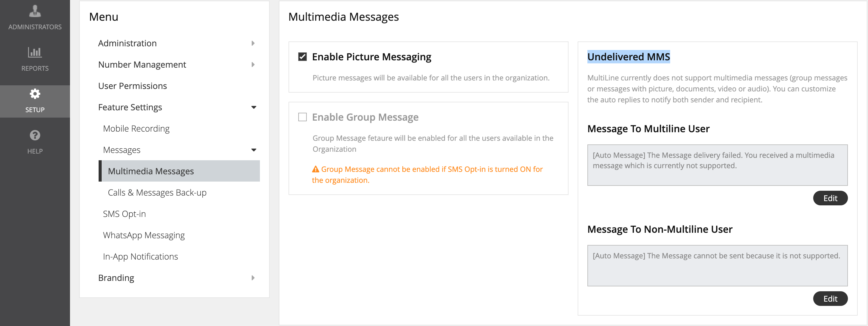Image resolution: width=868 pixels, height=326 pixels.
Task: Expand the Number Management submenu arrow
Action: 253,65
